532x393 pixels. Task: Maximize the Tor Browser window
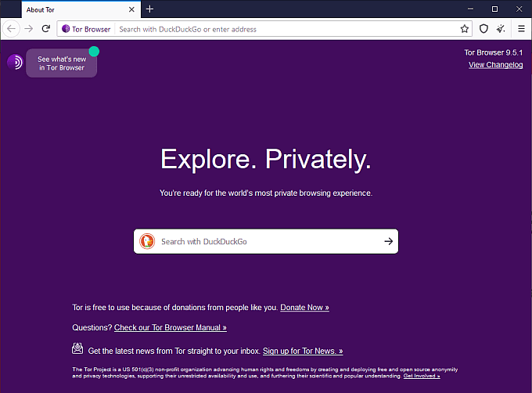(x=494, y=9)
